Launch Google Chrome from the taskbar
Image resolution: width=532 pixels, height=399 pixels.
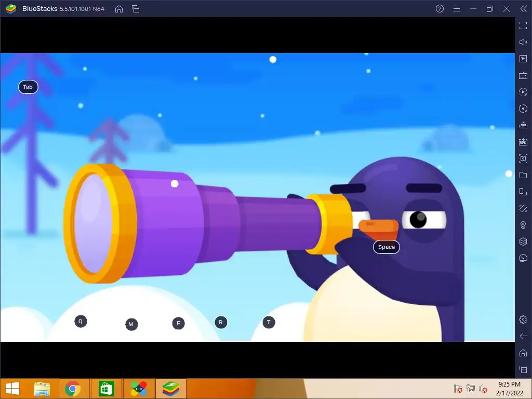tap(73, 389)
